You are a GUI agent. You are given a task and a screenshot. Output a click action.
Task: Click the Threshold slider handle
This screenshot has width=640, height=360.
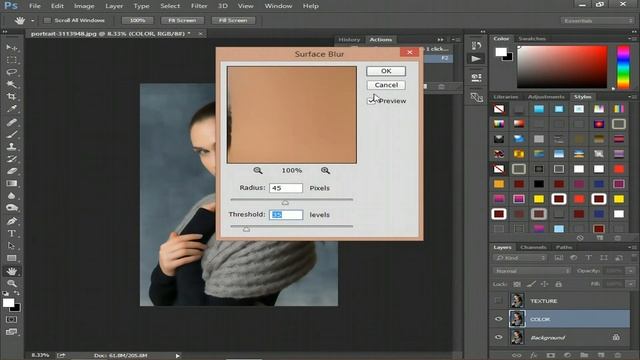pyautogui.click(x=246, y=229)
